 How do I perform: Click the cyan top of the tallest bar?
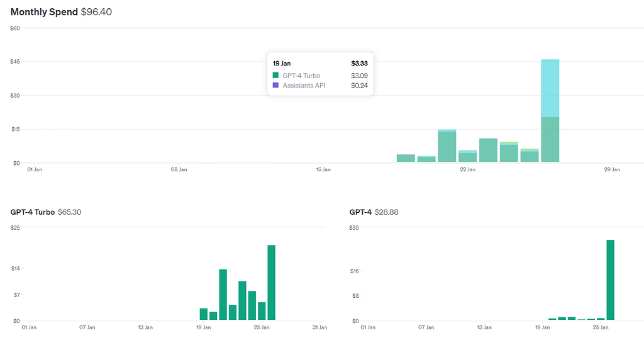(550, 88)
